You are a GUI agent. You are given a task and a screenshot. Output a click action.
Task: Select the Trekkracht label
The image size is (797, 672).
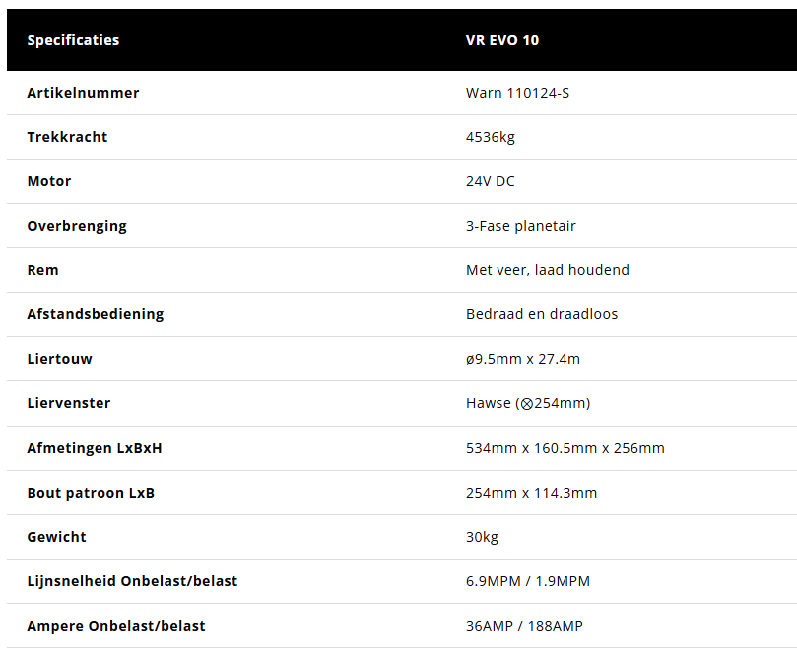(67, 137)
